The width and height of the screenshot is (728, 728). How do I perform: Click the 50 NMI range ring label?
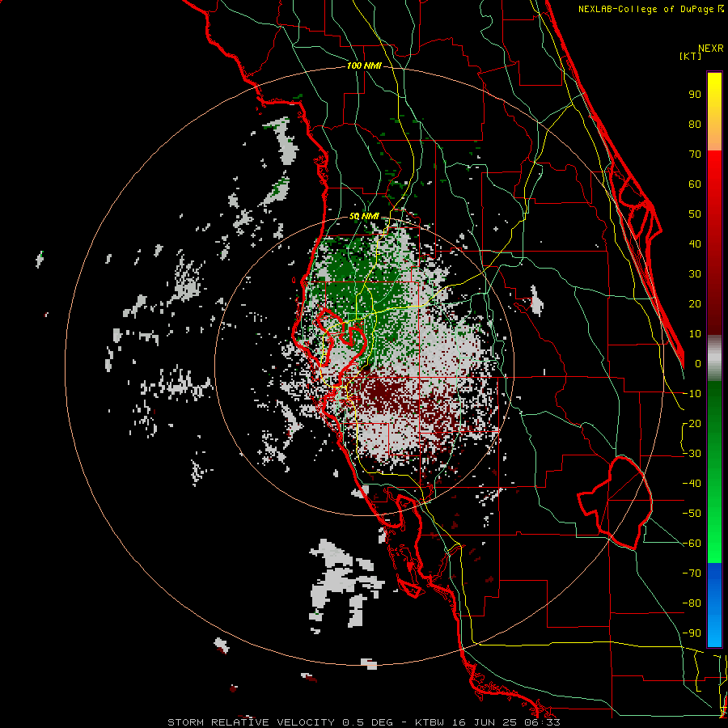363,216
